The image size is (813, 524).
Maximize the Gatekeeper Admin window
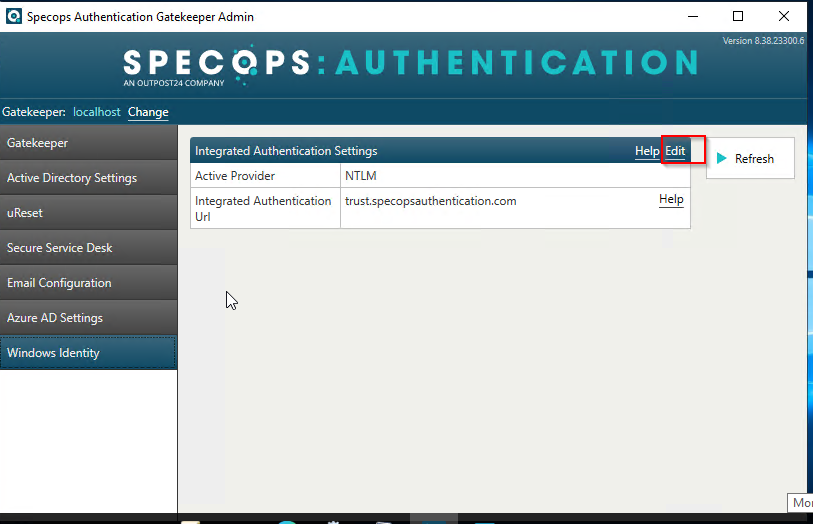coord(738,16)
